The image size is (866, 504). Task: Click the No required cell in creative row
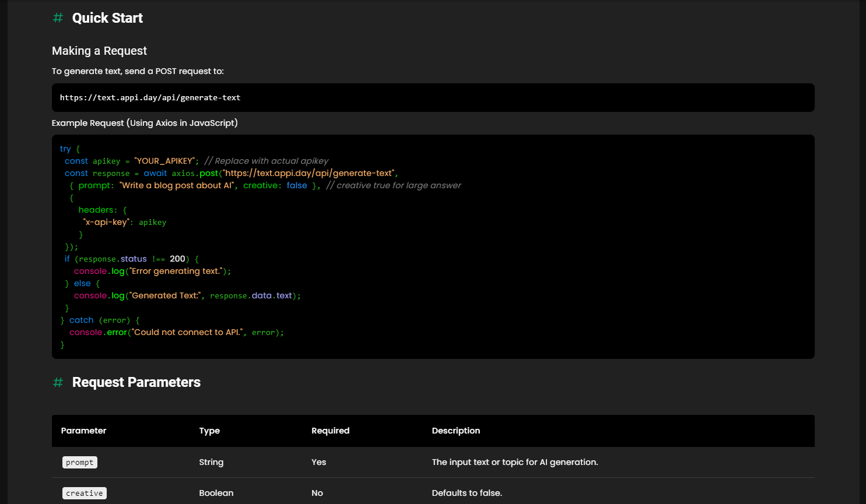317,493
